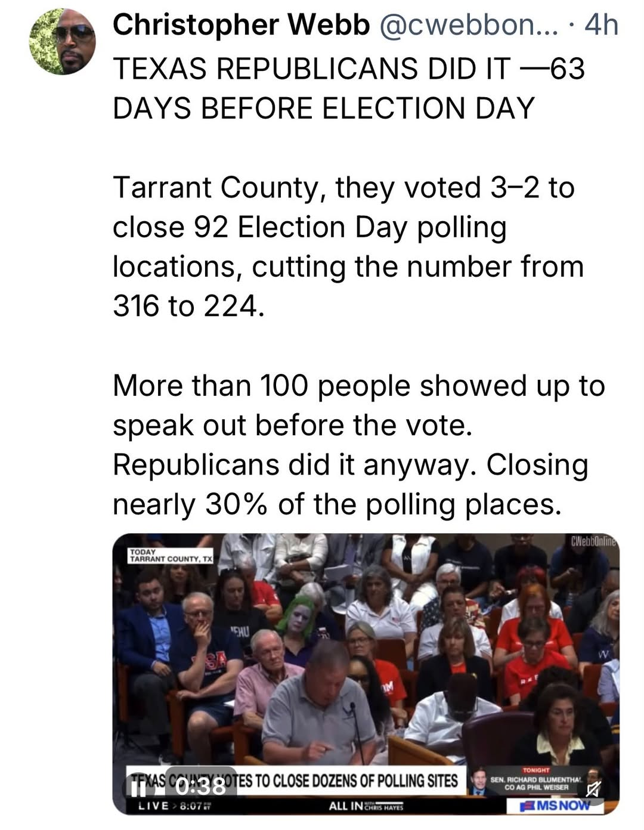The width and height of the screenshot is (644, 830).
Task: Click the 4h timestamp on the post
Action: 602,25
